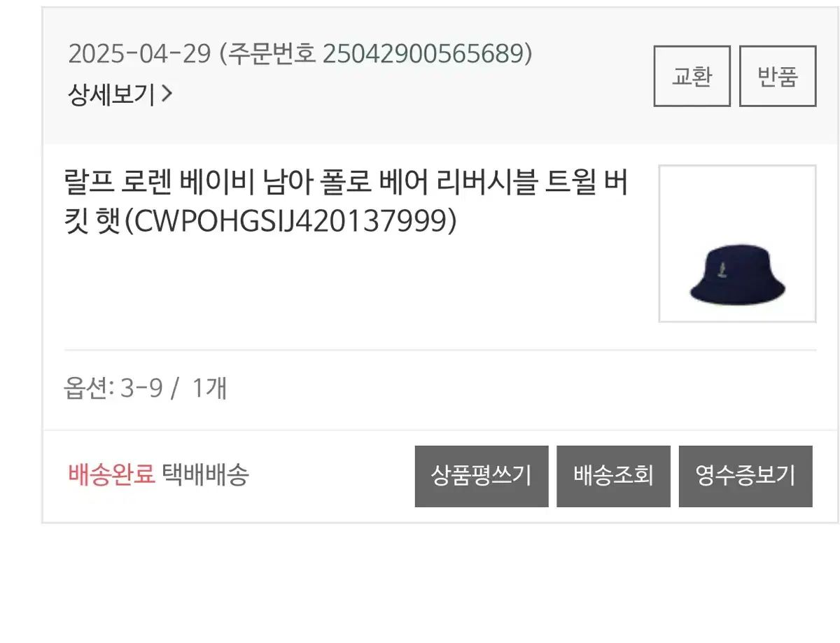840x643 pixels.
Task: Expand details via chevron beside 상세보기
Action: [x=166, y=94]
